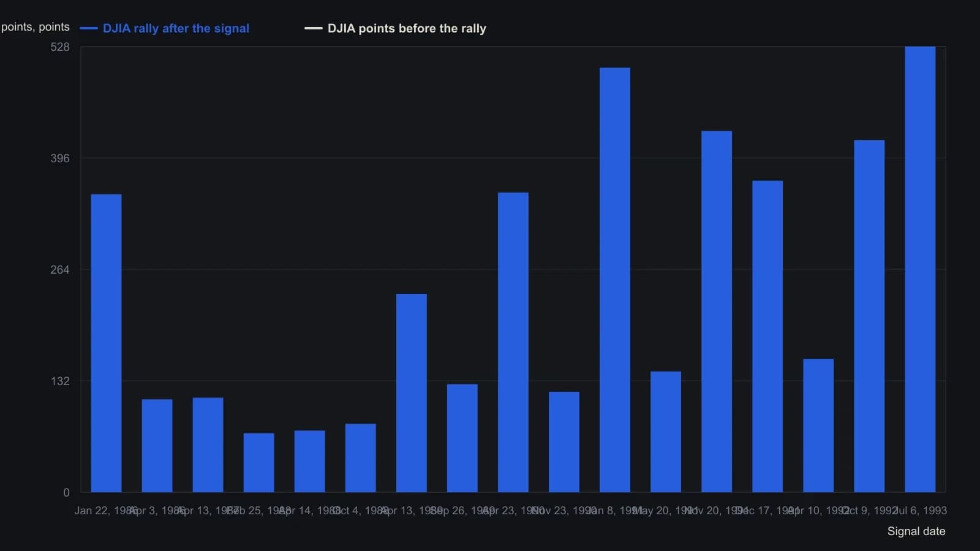Click the 528 y-axis tick label
Image resolution: width=980 pixels, height=551 pixels.
point(60,47)
